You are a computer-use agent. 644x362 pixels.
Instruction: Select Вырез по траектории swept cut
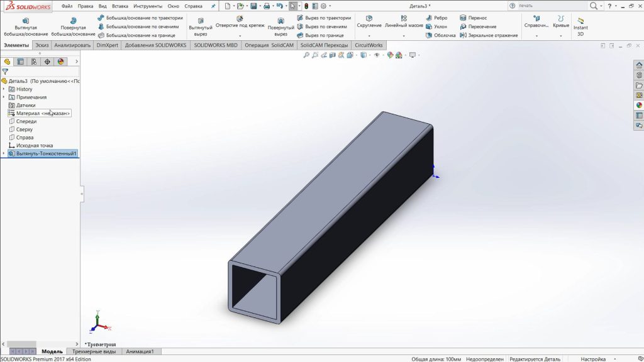[324, 18]
